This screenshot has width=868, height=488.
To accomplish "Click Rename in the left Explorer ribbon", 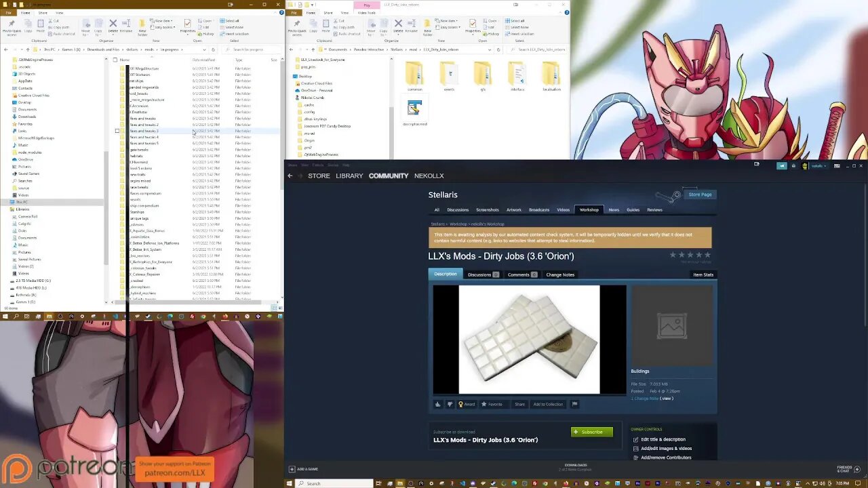I will click(127, 25).
